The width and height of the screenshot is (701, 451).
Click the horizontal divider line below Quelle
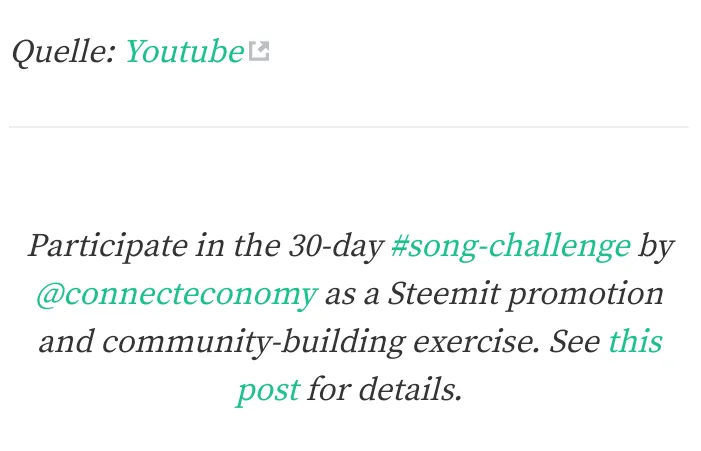pos(349,127)
